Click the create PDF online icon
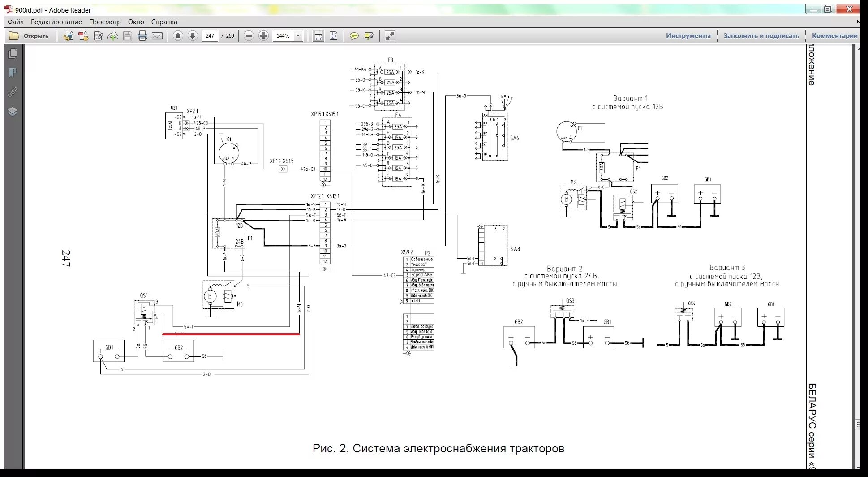The width and height of the screenshot is (868, 477). pos(83,36)
